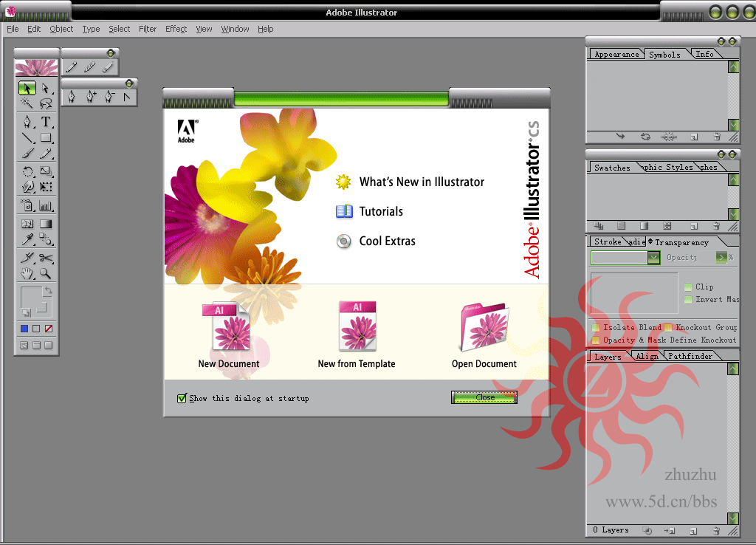
Task: Switch to the Align tab
Action: [647, 357]
